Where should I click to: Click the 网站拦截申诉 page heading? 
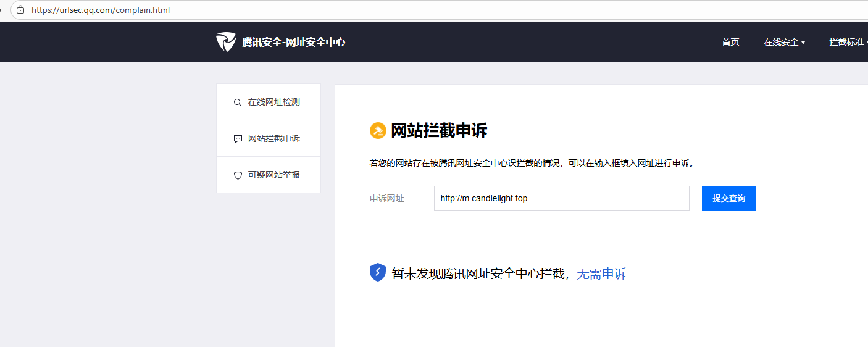439,131
